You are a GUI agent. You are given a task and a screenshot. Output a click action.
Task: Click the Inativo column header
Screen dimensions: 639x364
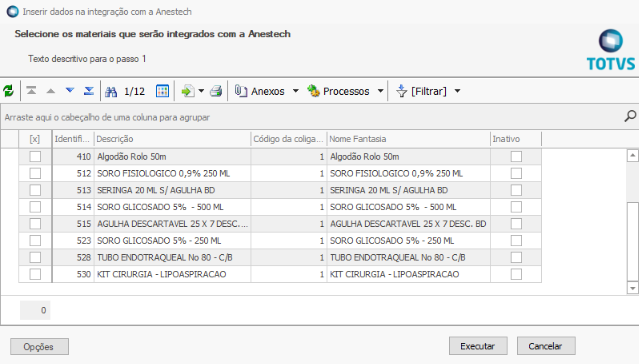pyautogui.click(x=516, y=139)
